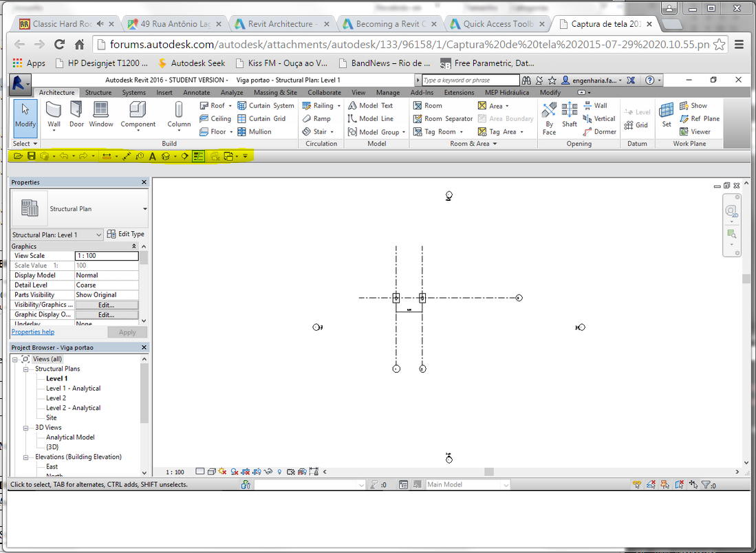Switch to Revit Architecture browser tab
756x553 pixels.
pyautogui.click(x=283, y=23)
